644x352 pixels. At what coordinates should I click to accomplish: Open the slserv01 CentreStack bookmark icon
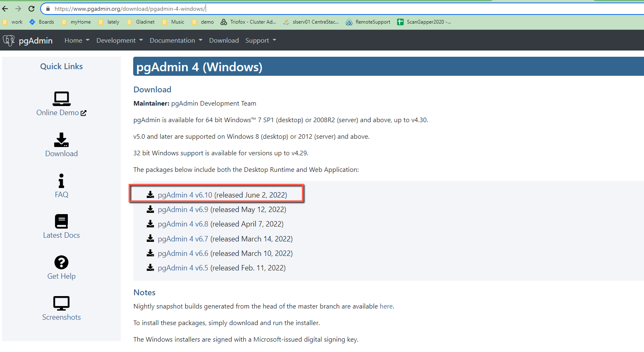coord(286,22)
